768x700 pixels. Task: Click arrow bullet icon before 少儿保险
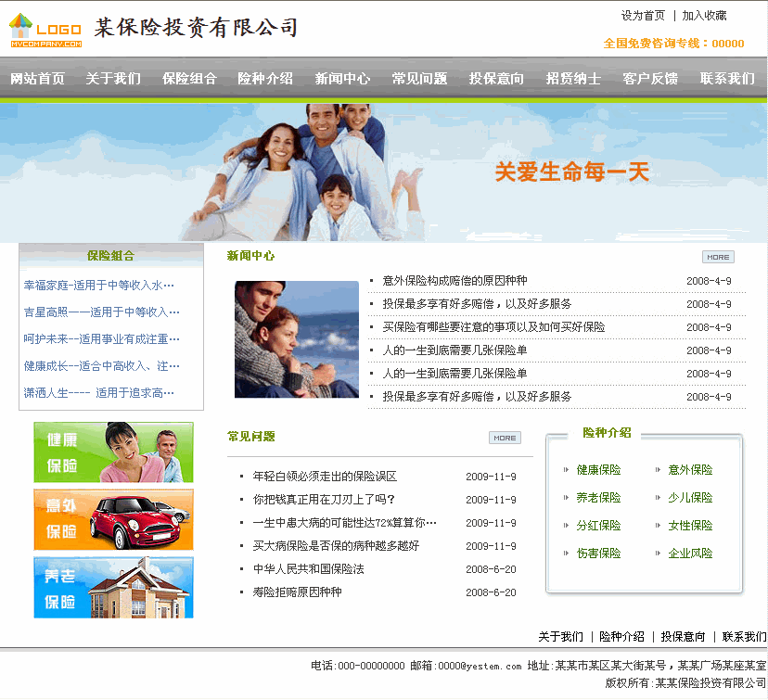coord(658,498)
